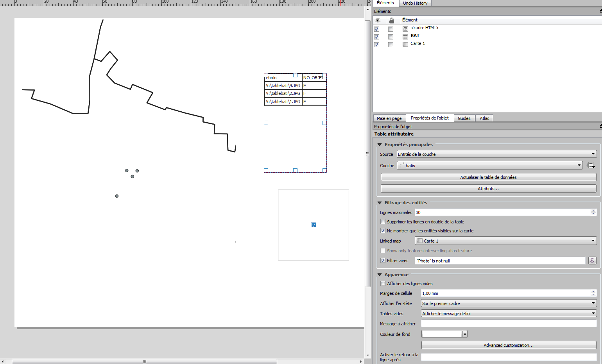
Task: Click the Lignes maximales input field
Action: click(502, 212)
